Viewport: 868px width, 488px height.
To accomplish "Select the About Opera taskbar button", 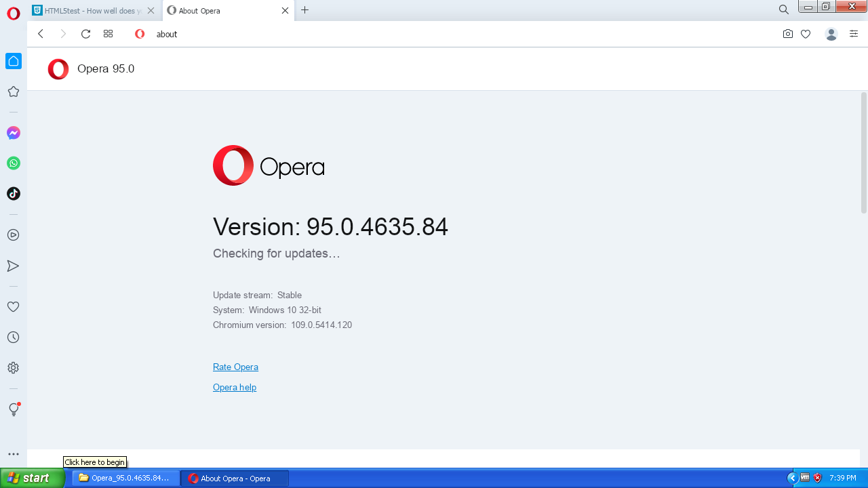I will pyautogui.click(x=235, y=478).
